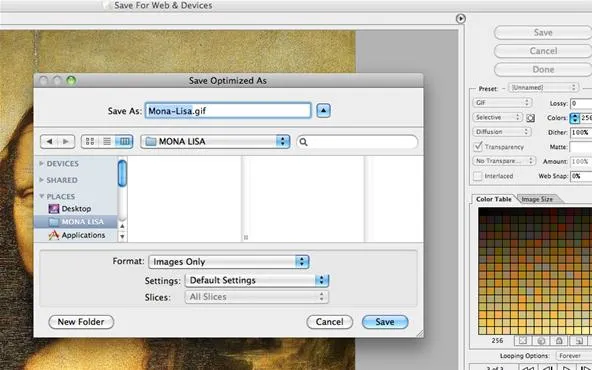Open the MONA LISA folder location dropdown
Viewport: 592px width, 370px height.
[215, 142]
